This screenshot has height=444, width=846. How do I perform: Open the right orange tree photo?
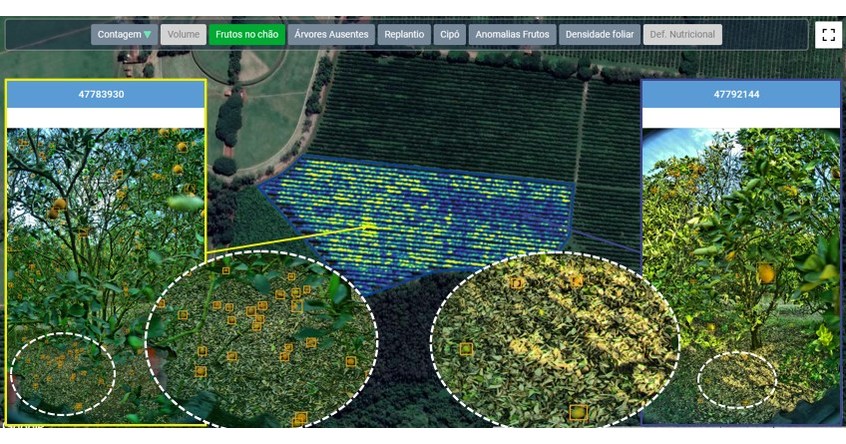pyautogui.click(x=741, y=275)
